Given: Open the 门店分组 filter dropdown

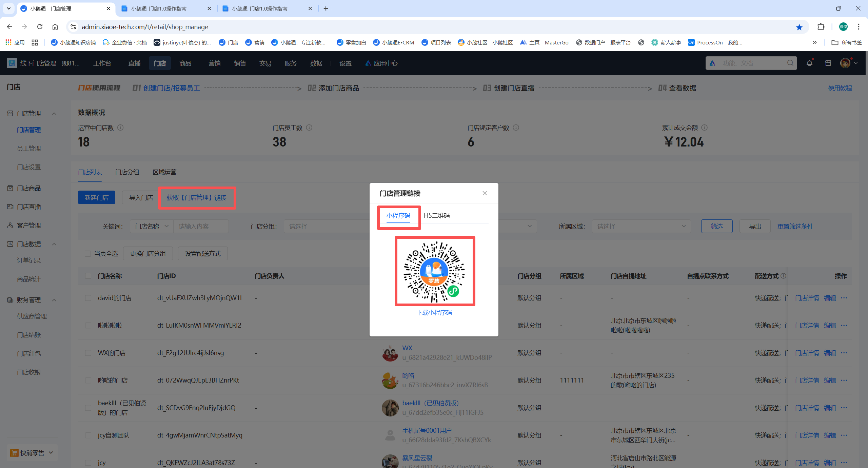Looking at the screenshot, I should [x=326, y=226].
